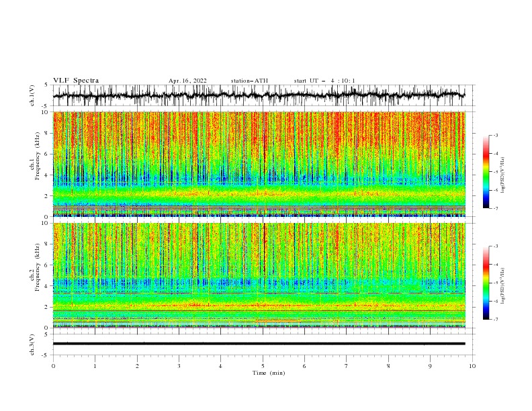532x411 pixels.
Task: Click time axis tick label "10"
Action: point(472,366)
